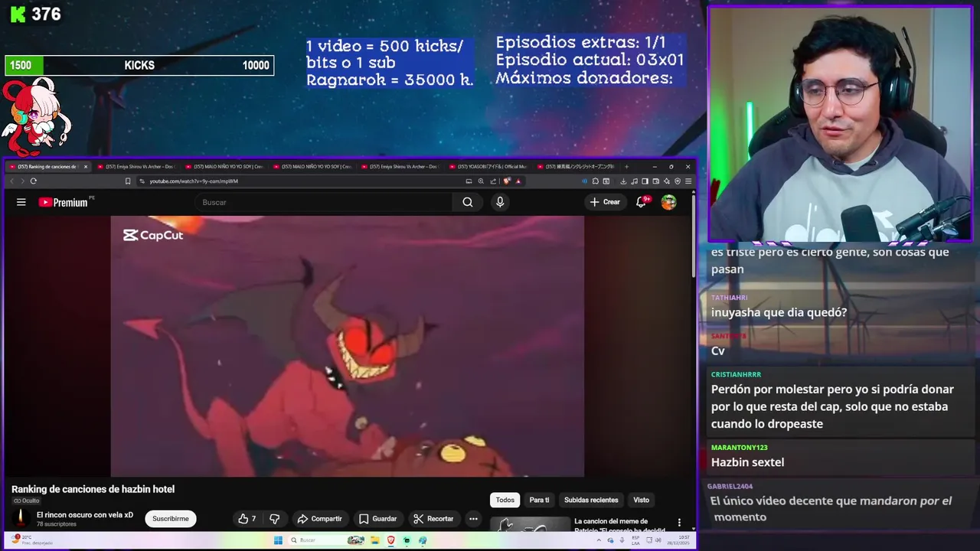The image size is (980, 551).
Task: Click Windows taskbar Buscar search box
Action: click(x=325, y=540)
